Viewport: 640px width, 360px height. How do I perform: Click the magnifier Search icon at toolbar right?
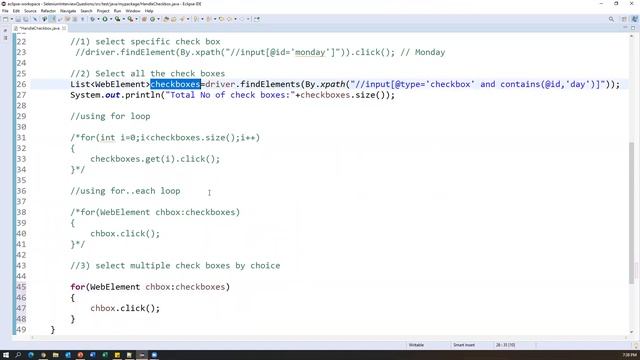pyautogui.click(x=611, y=19)
